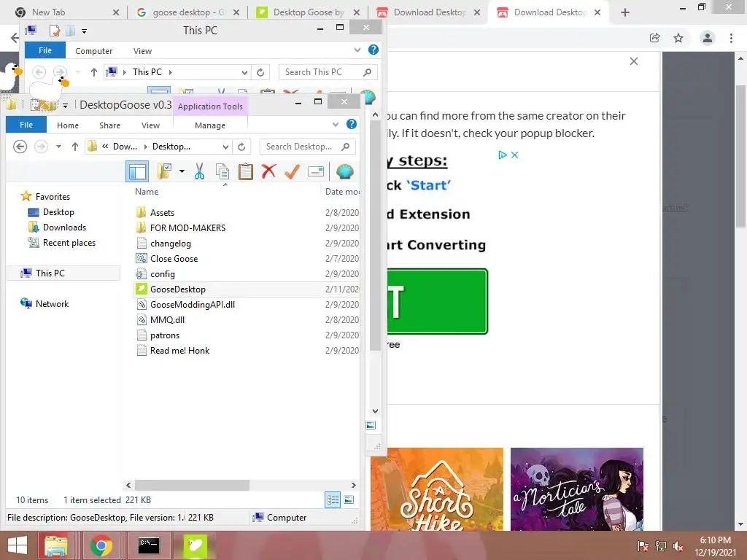Click the horizontal scrollbar in file list
Image resolution: width=747 pixels, height=560 pixels.
[x=192, y=485]
